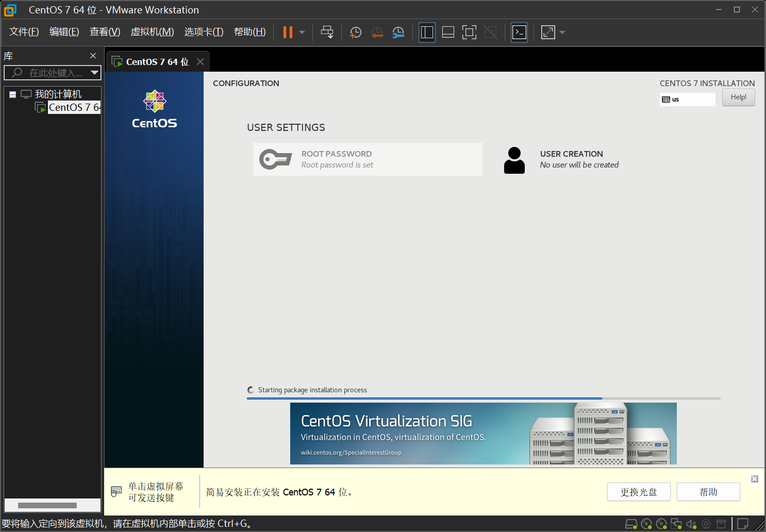Open the 帮助(H) menu
The image size is (766, 532).
click(249, 32)
